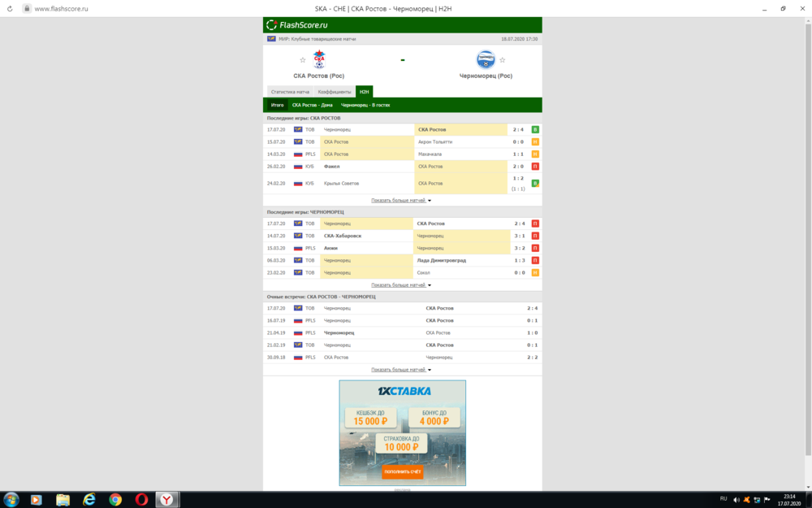Click green В badge for Крылья Советов match

tap(535, 184)
